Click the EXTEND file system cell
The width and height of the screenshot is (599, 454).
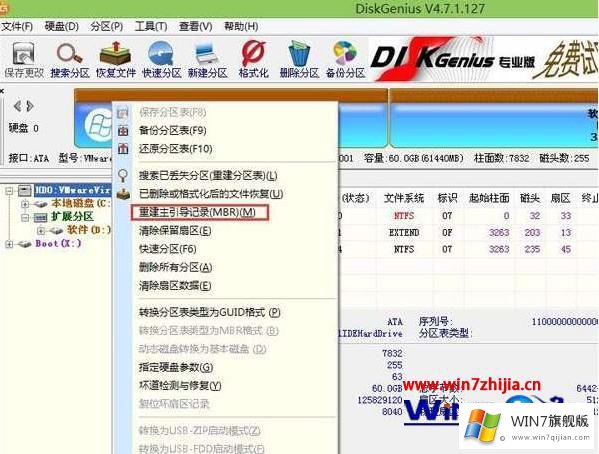coord(404,233)
